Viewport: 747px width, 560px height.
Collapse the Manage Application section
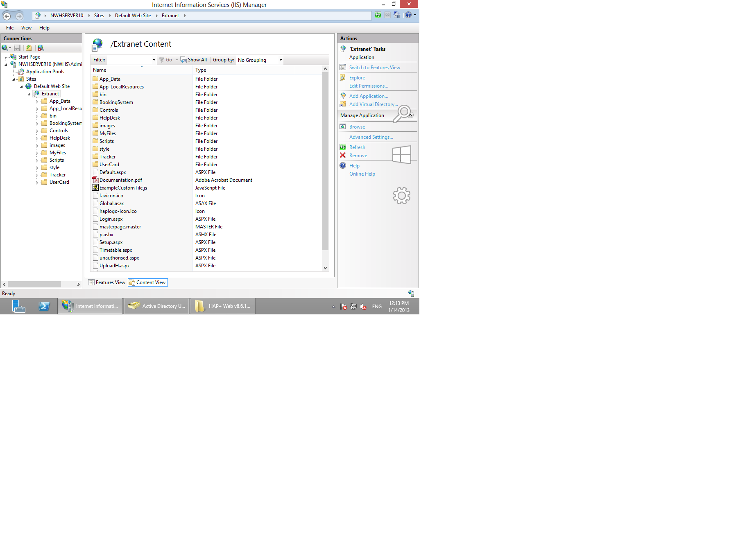pos(410,115)
